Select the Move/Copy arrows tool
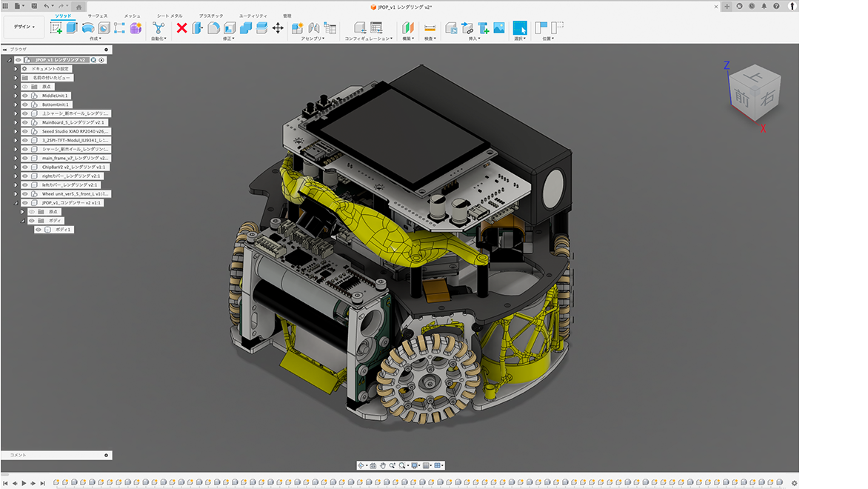The width and height of the screenshot is (868, 489). click(278, 28)
